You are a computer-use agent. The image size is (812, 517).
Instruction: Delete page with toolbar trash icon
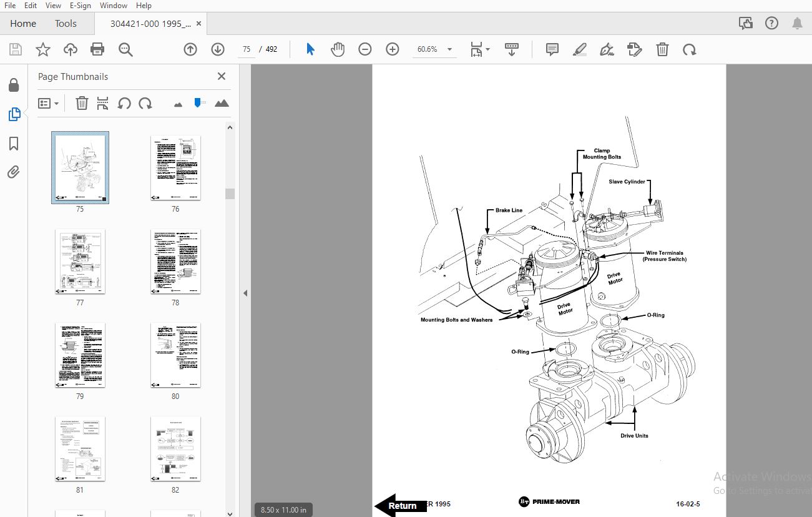click(662, 49)
